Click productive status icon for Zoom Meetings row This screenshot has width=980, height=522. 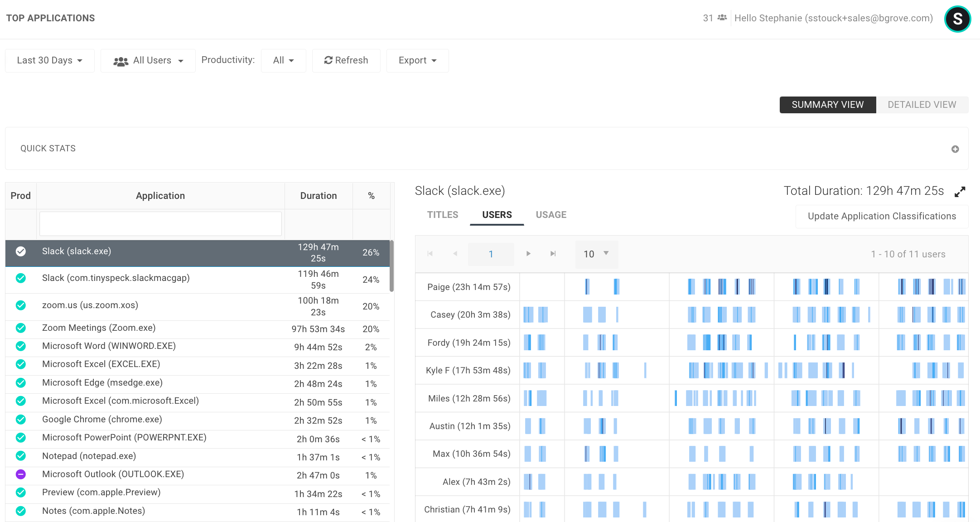pos(21,328)
